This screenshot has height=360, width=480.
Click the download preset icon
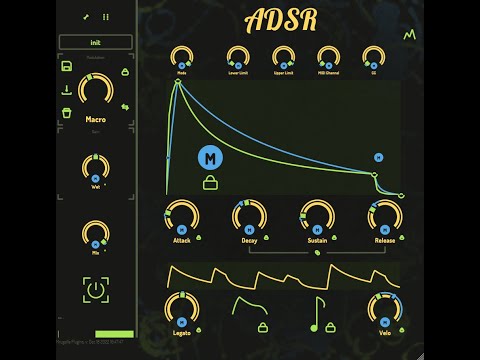[x=67, y=90]
